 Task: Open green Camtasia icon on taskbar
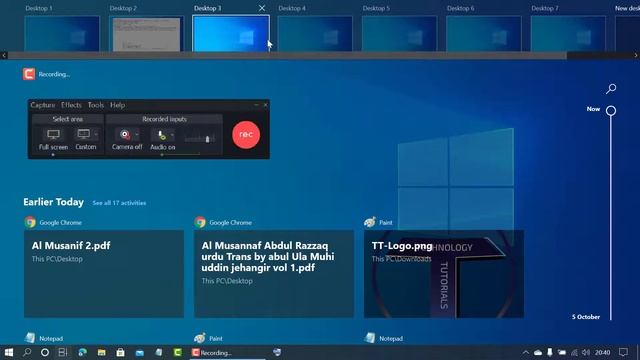[x=178, y=352]
